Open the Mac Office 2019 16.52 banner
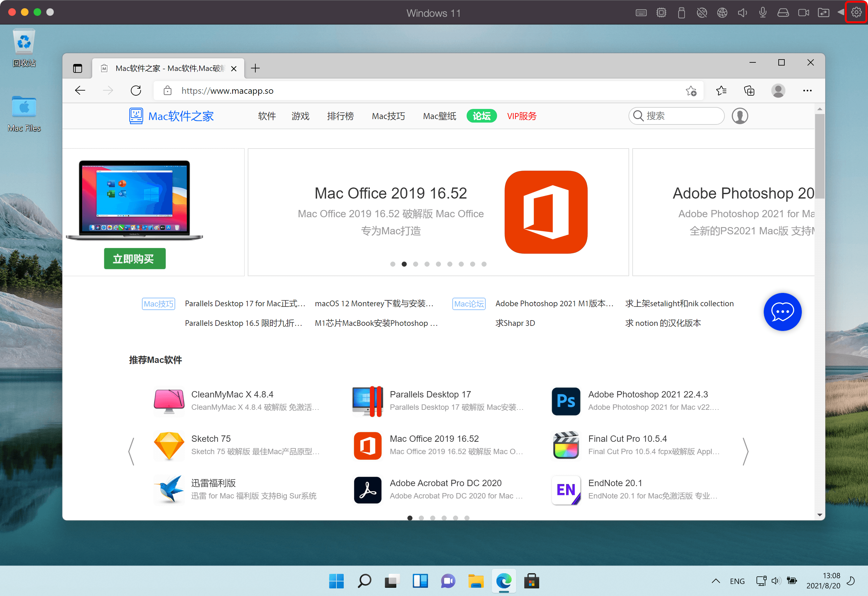Image resolution: width=868 pixels, height=596 pixels. click(x=438, y=212)
